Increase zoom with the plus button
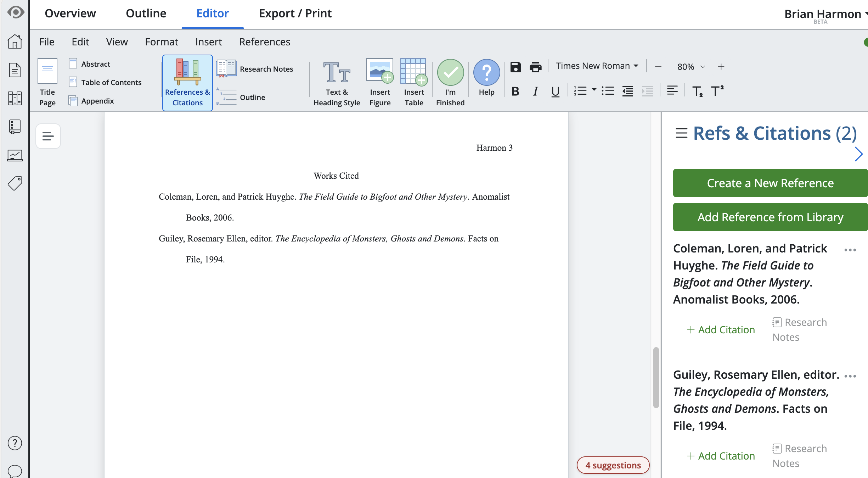868x478 pixels. 721,67
